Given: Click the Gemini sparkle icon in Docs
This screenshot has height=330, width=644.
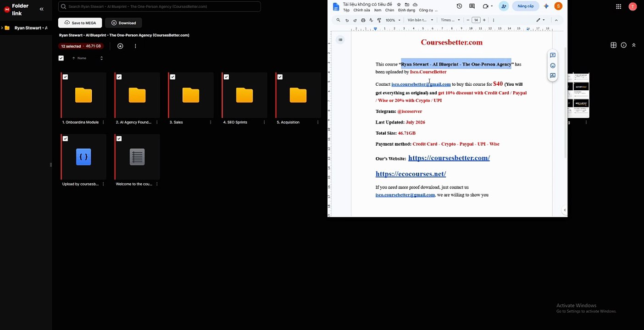Looking at the screenshot, I should pos(546,6).
